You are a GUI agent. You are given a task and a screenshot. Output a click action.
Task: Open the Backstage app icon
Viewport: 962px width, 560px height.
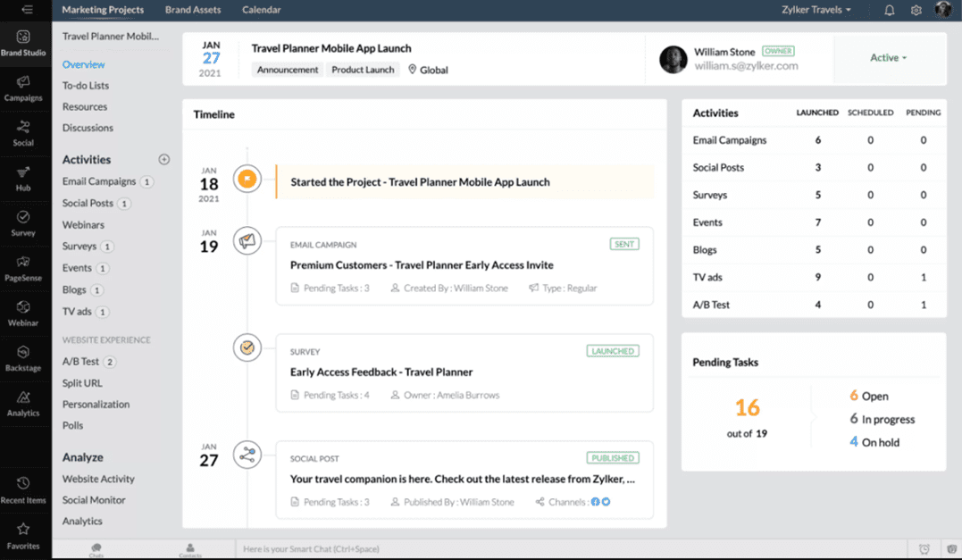click(23, 357)
